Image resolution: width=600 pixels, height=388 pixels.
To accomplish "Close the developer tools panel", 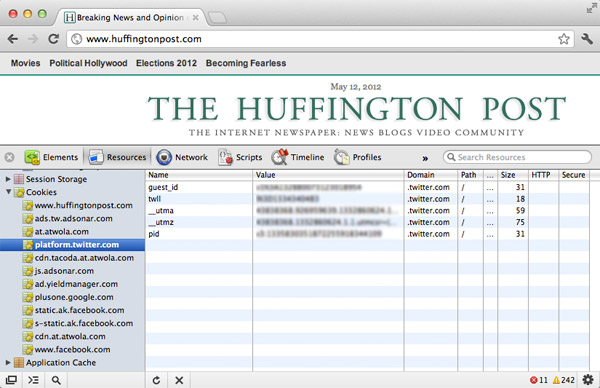I will [10, 157].
